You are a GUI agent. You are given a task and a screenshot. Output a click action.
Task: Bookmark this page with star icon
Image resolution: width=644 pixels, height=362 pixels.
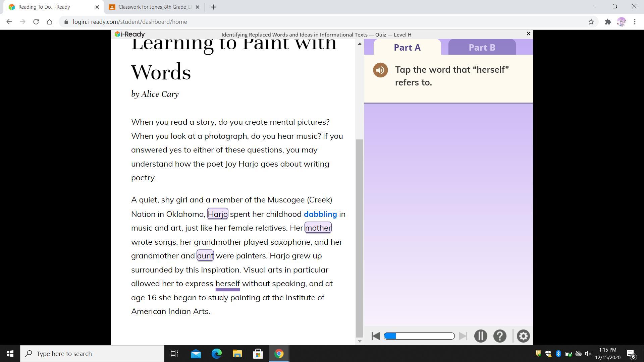(x=591, y=22)
